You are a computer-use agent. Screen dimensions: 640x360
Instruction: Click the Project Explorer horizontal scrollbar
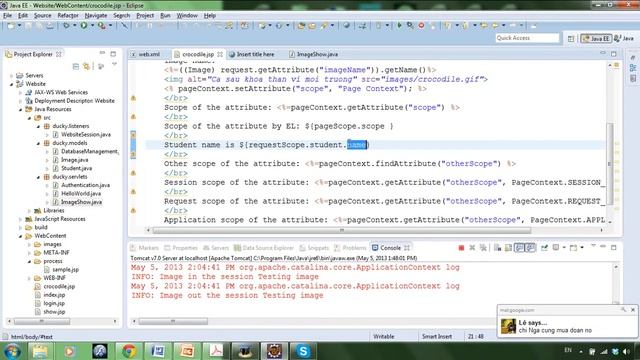pyautogui.click(x=42, y=322)
